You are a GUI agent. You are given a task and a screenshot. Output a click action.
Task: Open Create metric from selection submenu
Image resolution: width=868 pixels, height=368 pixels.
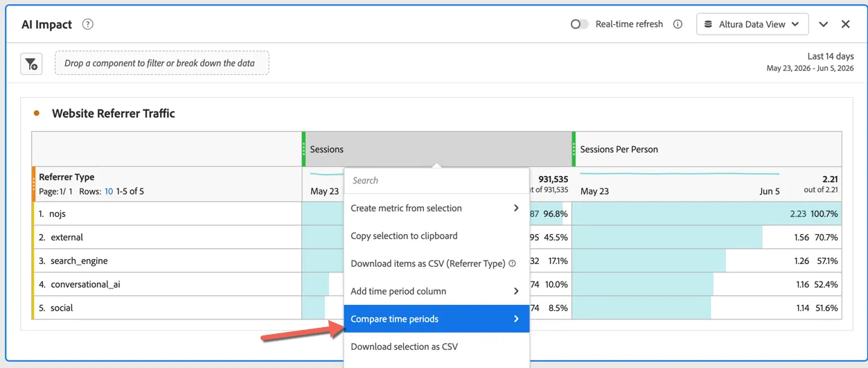point(436,208)
